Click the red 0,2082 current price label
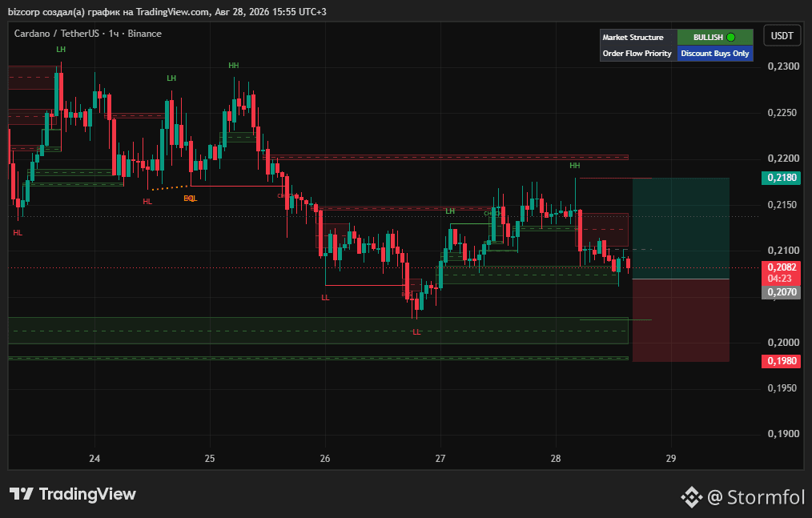This screenshot has width=812, height=518. (x=782, y=267)
